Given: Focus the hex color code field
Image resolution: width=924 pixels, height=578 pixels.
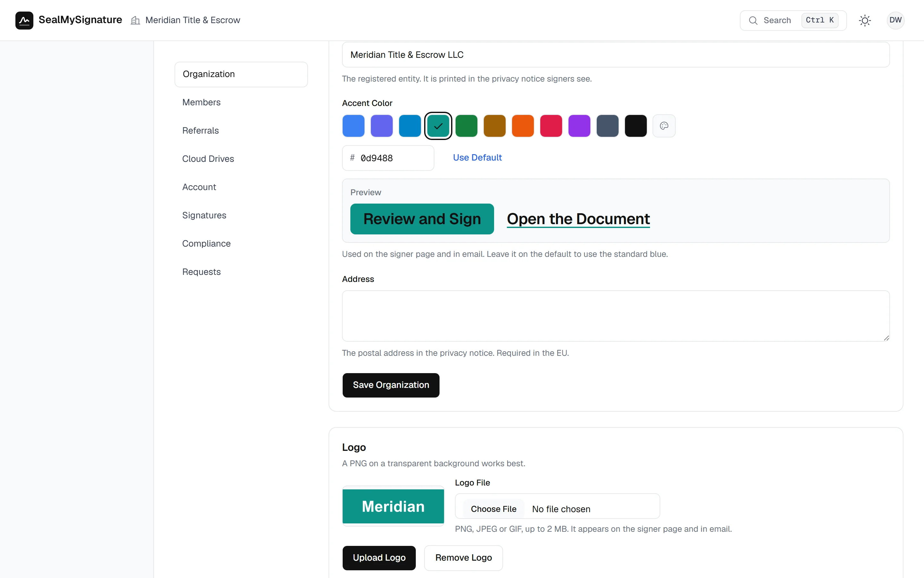Looking at the screenshot, I should click(x=388, y=158).
